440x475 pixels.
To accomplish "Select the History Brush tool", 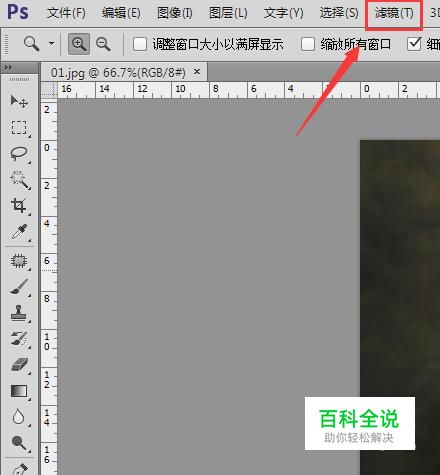I will coord(19,339).
